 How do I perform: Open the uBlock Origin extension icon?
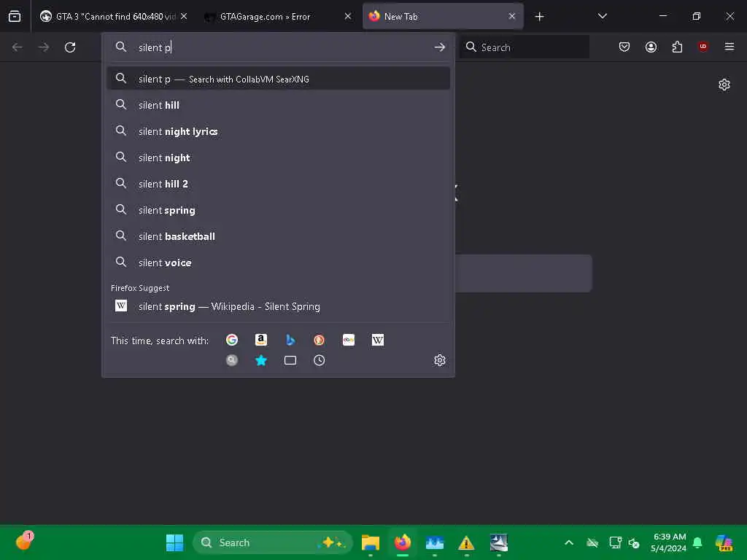[x=703, y=47]
